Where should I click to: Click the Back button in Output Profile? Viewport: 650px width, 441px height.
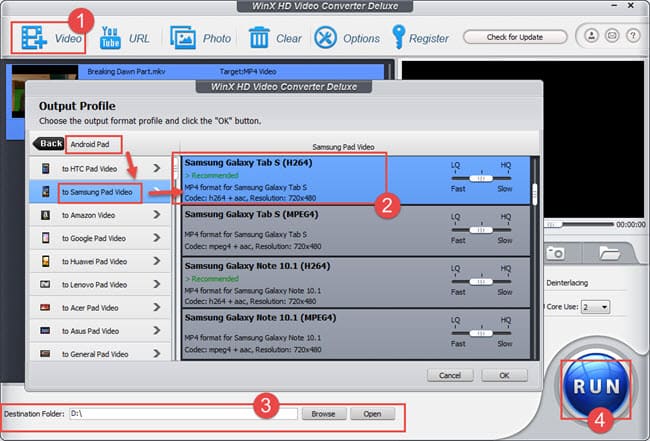49,144
